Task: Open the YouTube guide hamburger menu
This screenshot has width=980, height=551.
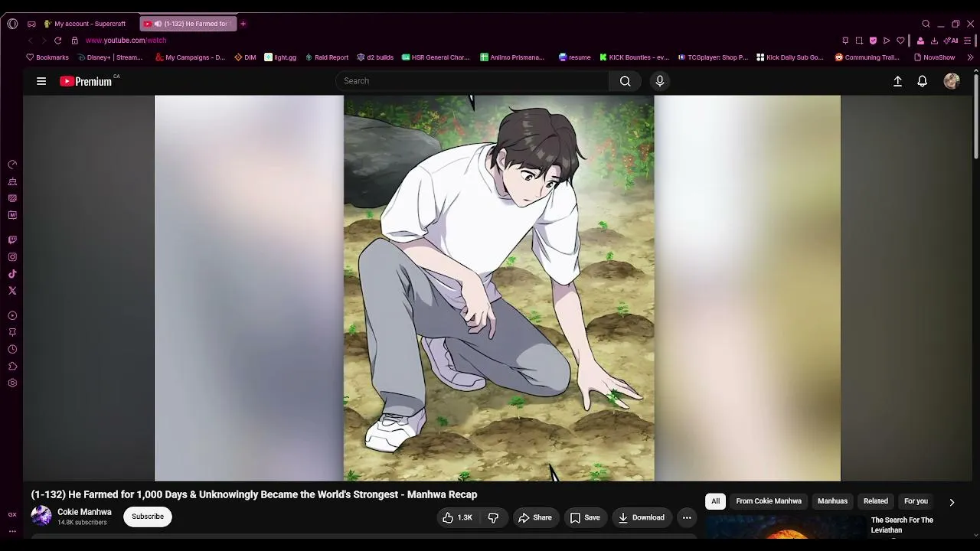Action: [x=41, y=81]
